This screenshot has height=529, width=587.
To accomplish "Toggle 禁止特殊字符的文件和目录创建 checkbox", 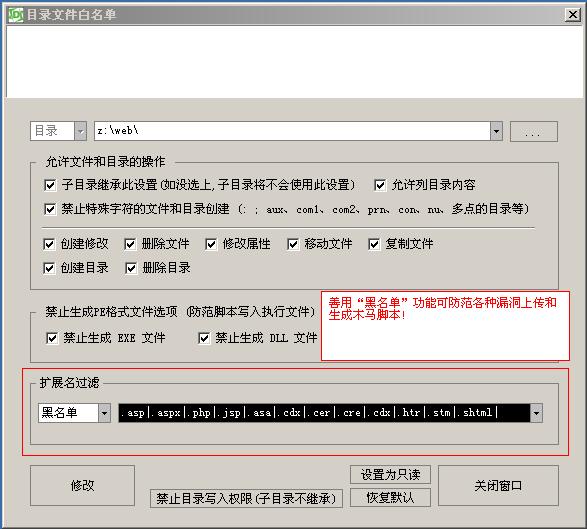I will pos(50,209).
